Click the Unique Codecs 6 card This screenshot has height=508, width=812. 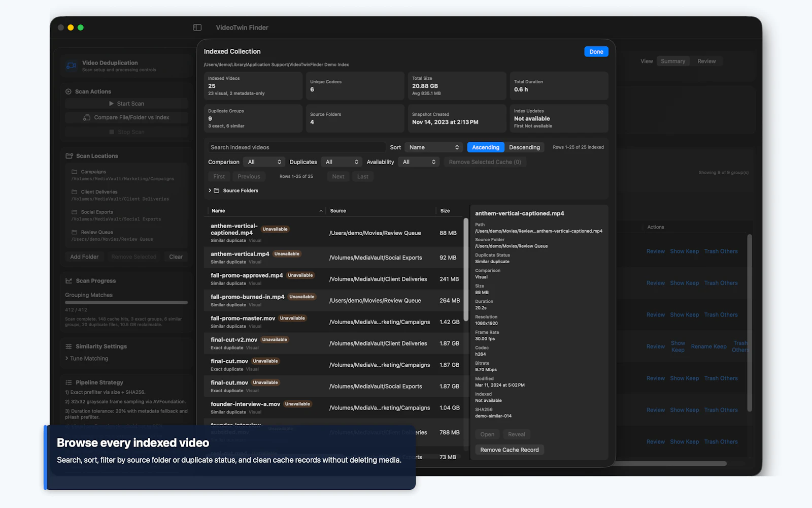[x=355, y=86]
